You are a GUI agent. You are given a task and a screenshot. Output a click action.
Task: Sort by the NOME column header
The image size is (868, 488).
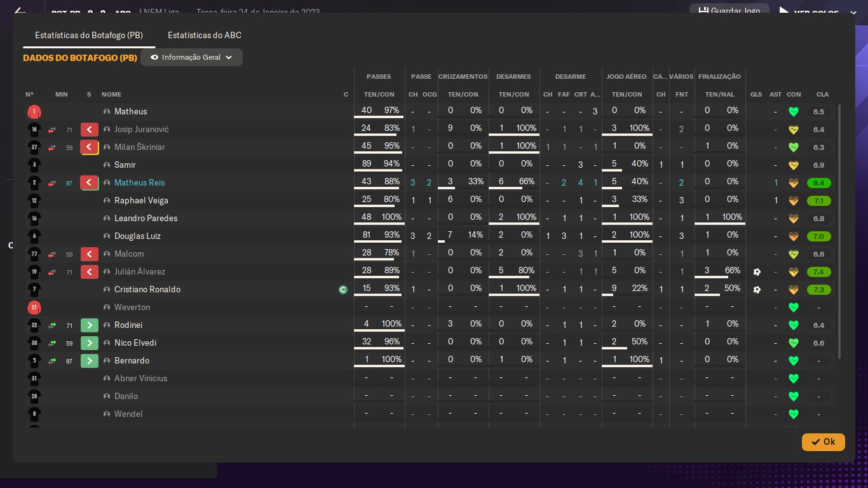tap(111, 95)
